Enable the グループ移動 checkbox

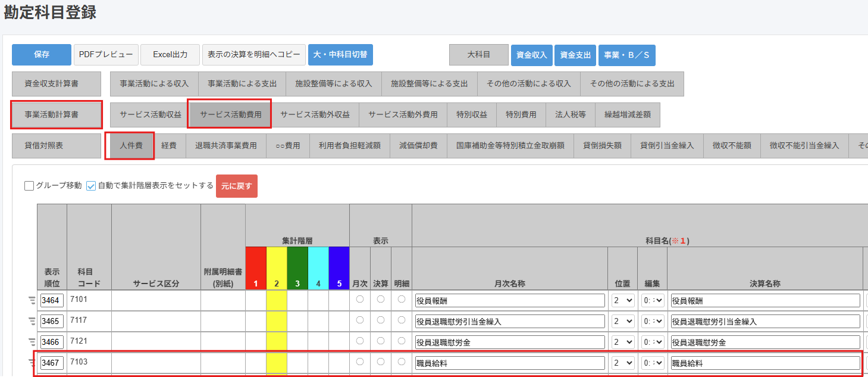(x=29, y=185)
